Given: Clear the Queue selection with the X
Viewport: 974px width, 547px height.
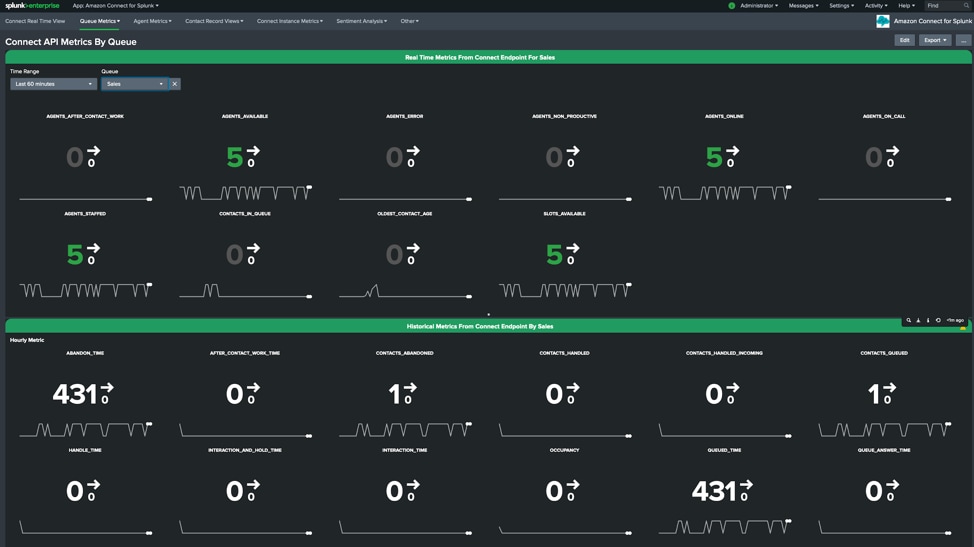Looking at the screenshot, I should coord(175,84).
